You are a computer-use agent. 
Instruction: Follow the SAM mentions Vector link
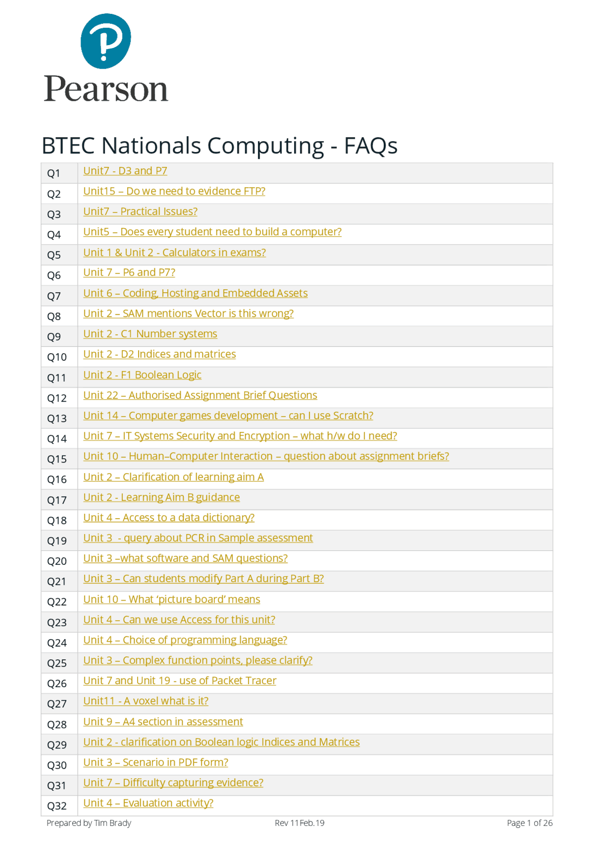click(x=188, y=313)
